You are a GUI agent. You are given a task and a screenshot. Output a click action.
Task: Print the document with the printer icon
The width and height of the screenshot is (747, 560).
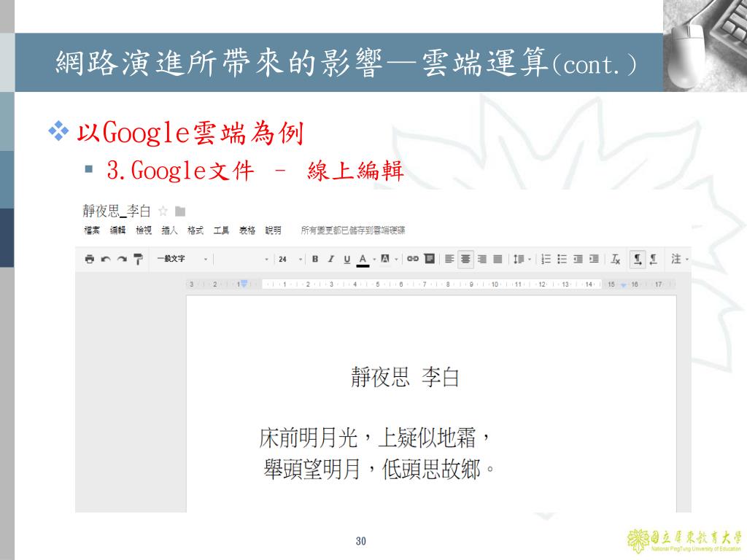[90, 259]
